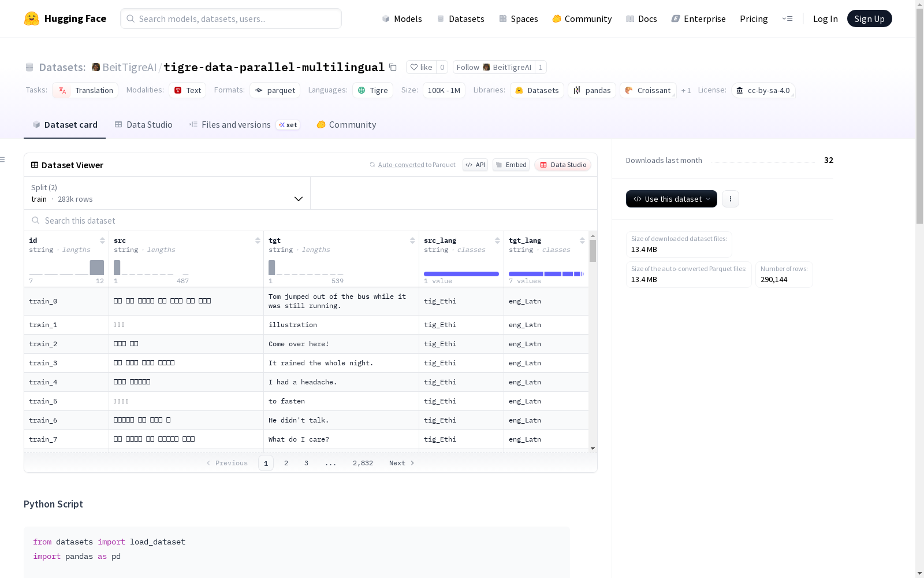Viewport: 924px width, 578px height.
Task: Click the like count 0
Action: click(442, 67)
